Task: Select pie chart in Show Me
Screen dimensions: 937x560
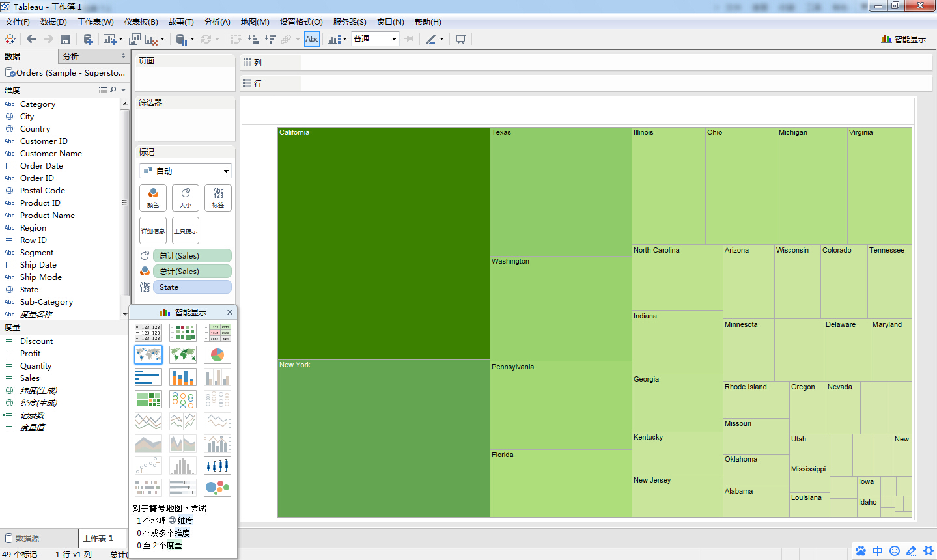Action: (217, 355)
